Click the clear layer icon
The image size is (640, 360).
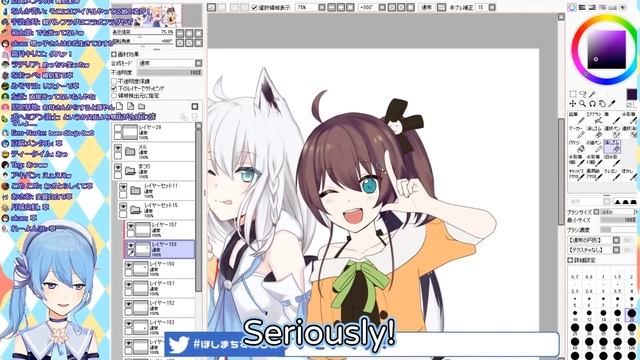pos(195,107)
